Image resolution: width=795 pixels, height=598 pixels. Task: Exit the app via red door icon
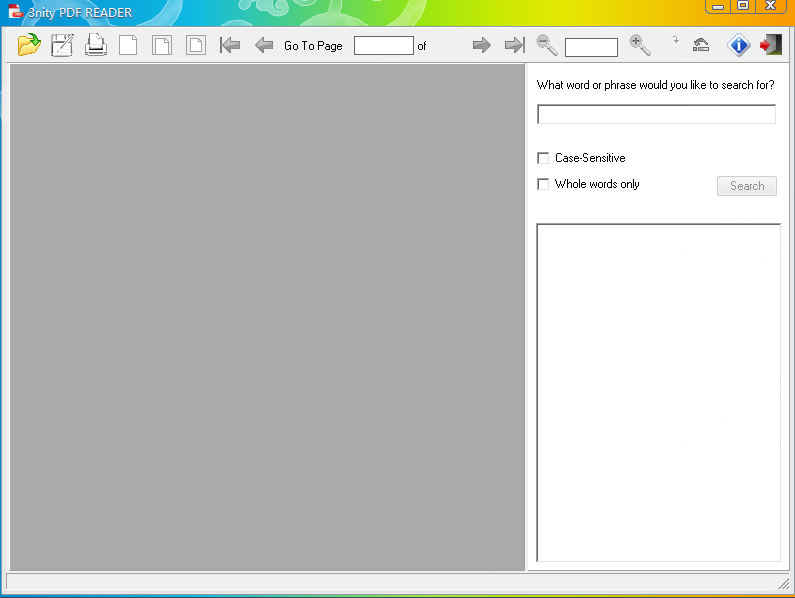coord(771,45)
